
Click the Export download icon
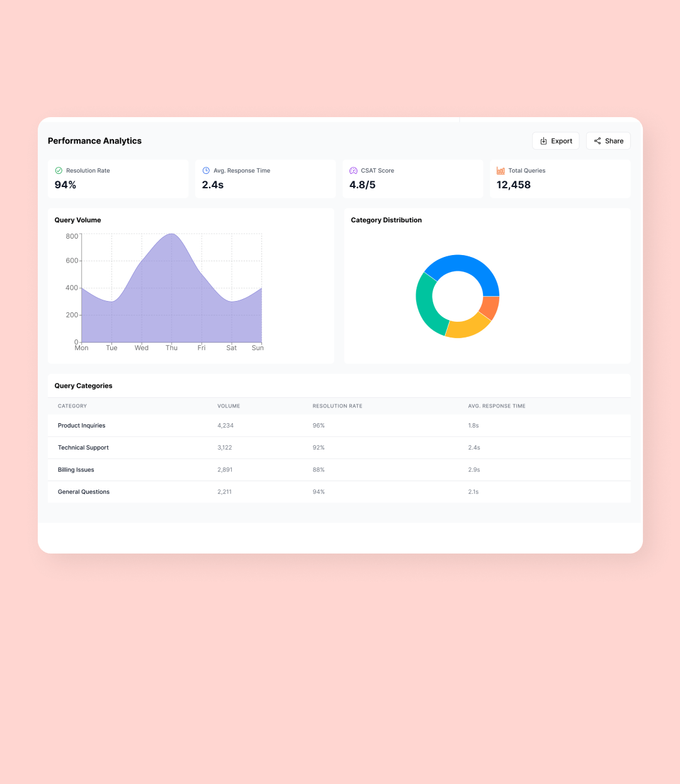[x=543, y=141]
